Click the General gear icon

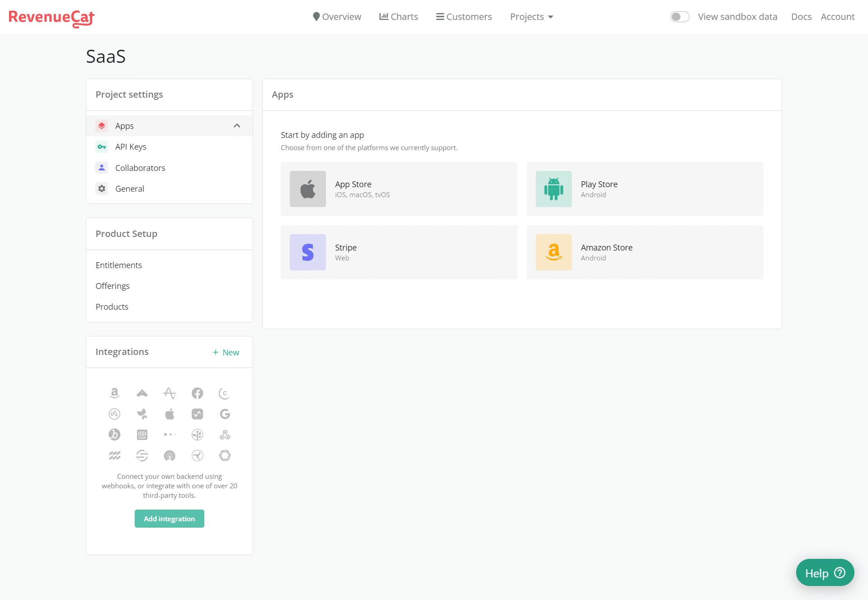coord(102,189)
